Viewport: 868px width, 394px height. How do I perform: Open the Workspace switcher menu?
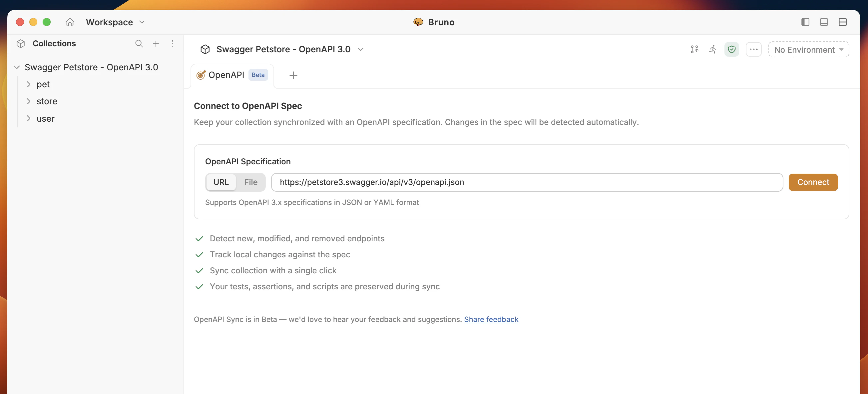coord(115,22)
